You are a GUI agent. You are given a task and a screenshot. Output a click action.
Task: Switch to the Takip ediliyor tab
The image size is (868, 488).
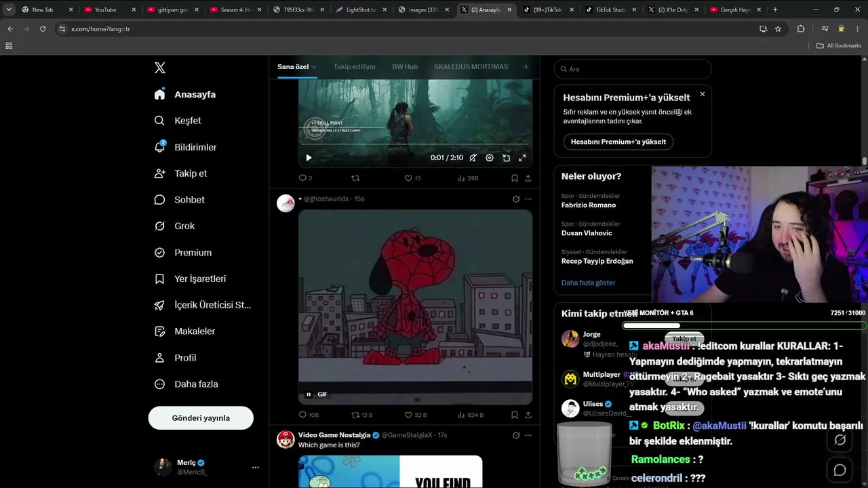[x=355, y=67]
